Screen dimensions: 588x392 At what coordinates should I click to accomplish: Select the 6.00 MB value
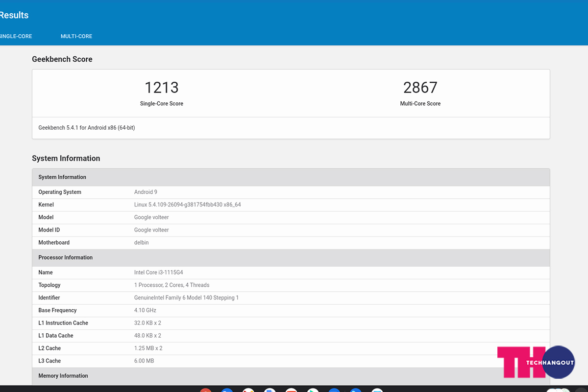coord(144,361)
